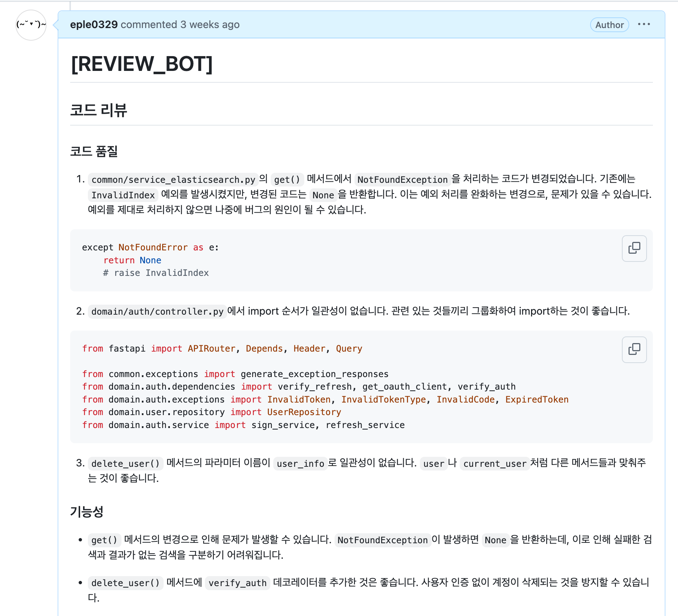Click the 'return None' code line

pyautogui.click(x=132, y=260)
